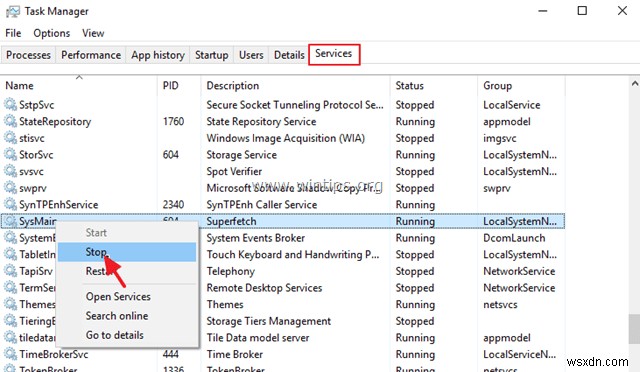
Task: Click the Spot Verifier description
Action: coord(234,172)
